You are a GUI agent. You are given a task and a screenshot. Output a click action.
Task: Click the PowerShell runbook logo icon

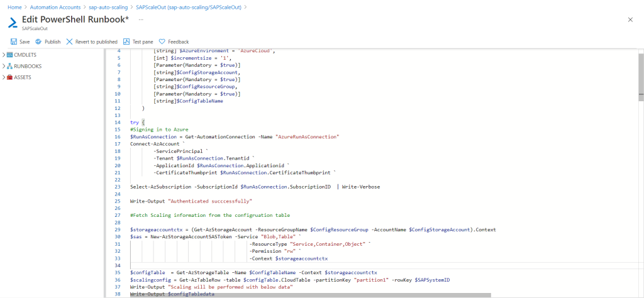tap(14, 23)
